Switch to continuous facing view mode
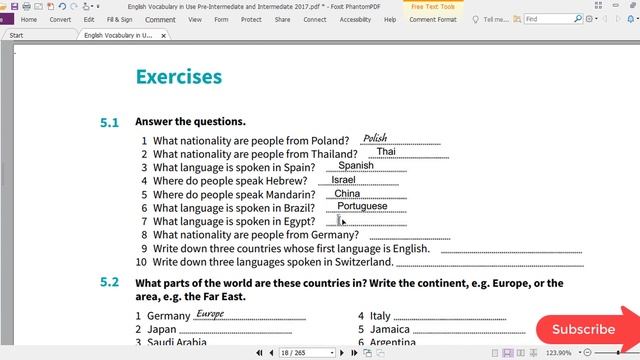The width and height of the screenshot is (640, 360). point(533,353)
